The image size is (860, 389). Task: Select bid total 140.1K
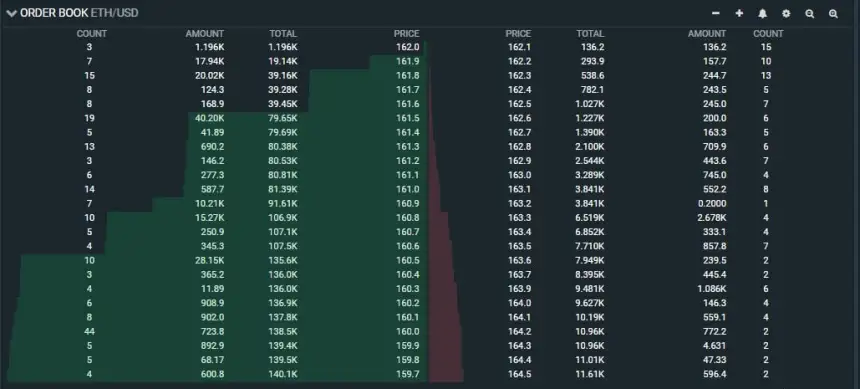pos(283,374)
